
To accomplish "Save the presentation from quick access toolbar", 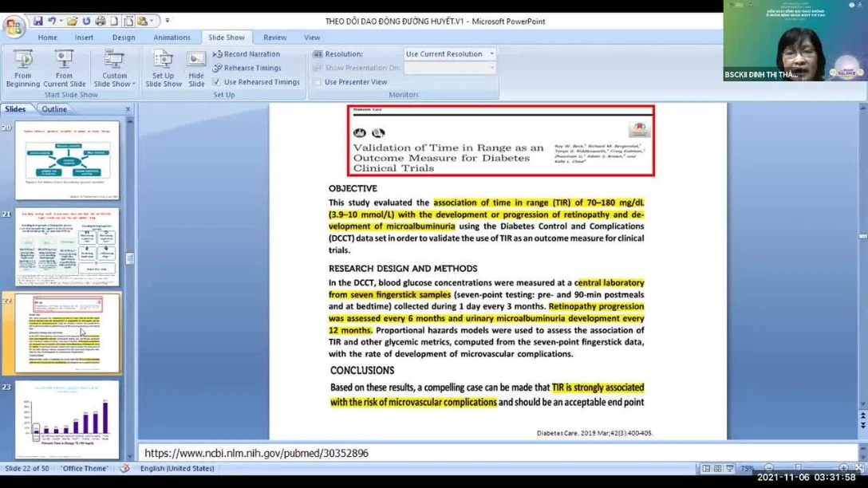I will point(37,22).
